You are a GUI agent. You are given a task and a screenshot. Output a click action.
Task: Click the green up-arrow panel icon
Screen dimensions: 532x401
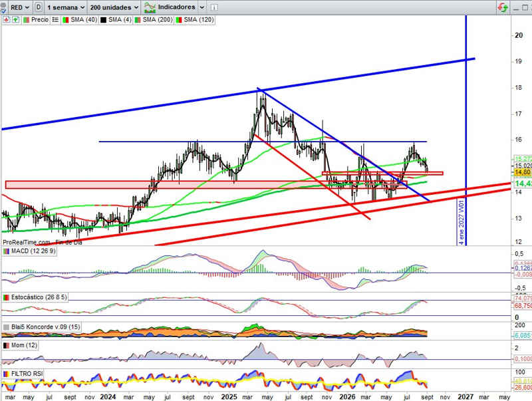(15, 20)
